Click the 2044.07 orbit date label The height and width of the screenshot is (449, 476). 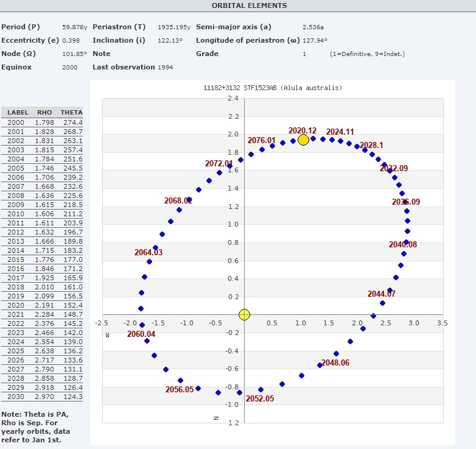(x=382, y=294)
